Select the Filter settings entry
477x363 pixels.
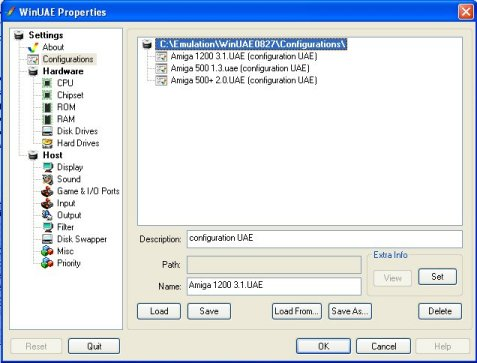[x=65, y=227]
